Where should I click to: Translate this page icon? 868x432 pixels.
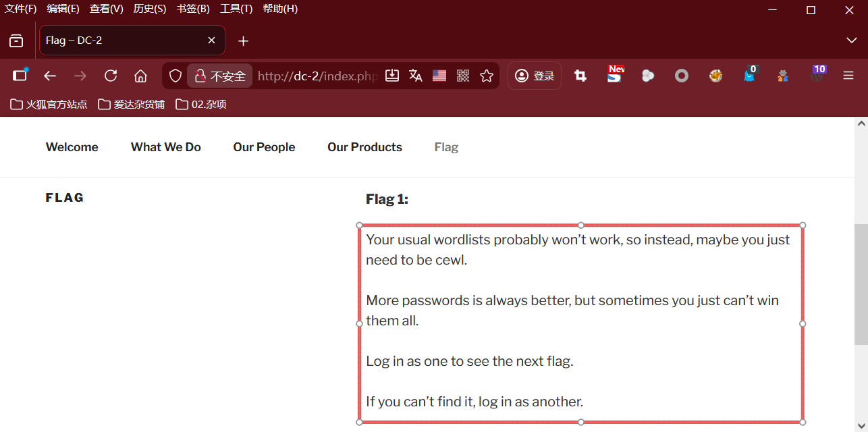[x=416, y=76]
